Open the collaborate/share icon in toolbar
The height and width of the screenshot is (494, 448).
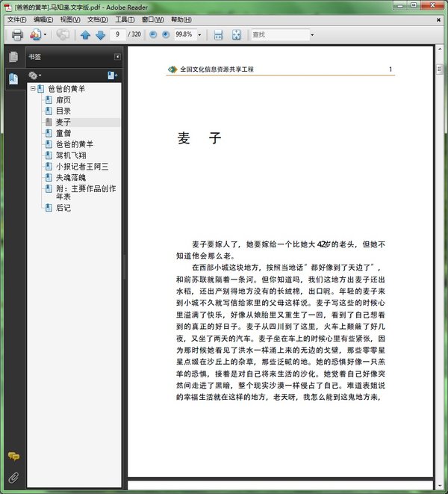click(x=35, y=34)
